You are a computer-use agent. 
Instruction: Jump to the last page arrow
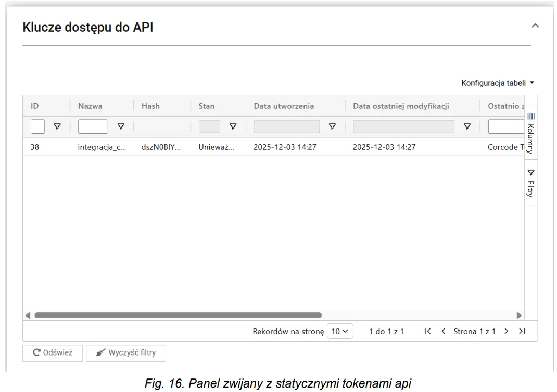(x=521, y=331)
